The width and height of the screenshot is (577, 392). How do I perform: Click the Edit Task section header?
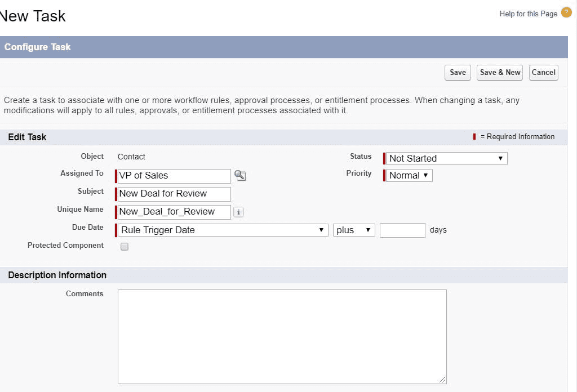[x=27, y=137]
